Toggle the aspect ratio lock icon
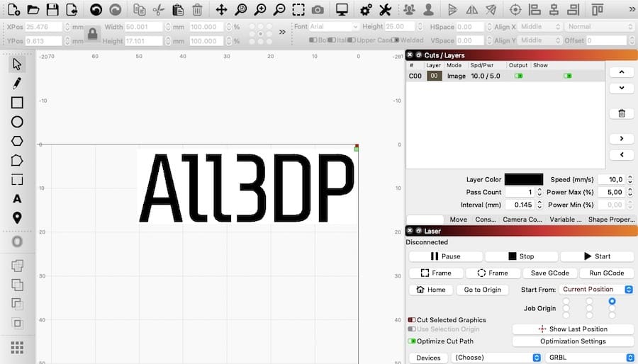This screenshot has width=638, height=364. click(x=92, y=34)
